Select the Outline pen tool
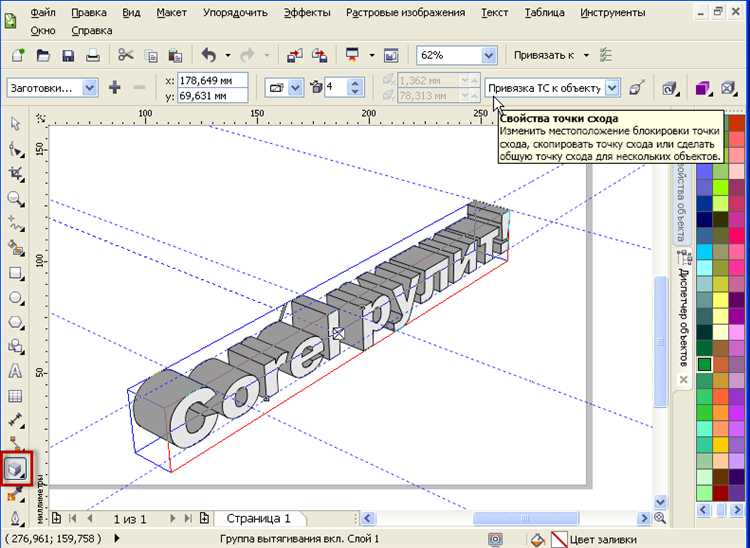The width and height of the screenshot is (750, 548). 16,518
